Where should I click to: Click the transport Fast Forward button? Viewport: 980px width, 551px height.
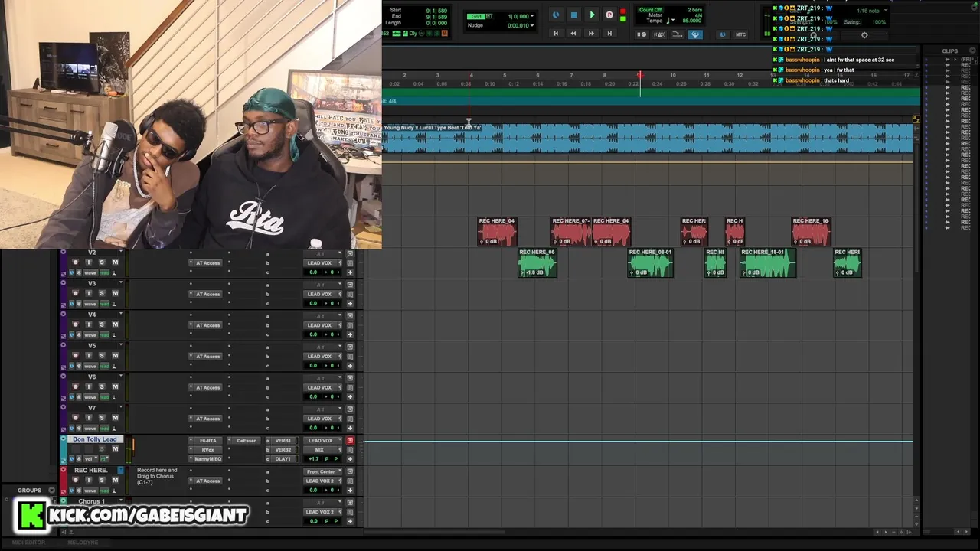pyautogui.click(x=591, y=34)
